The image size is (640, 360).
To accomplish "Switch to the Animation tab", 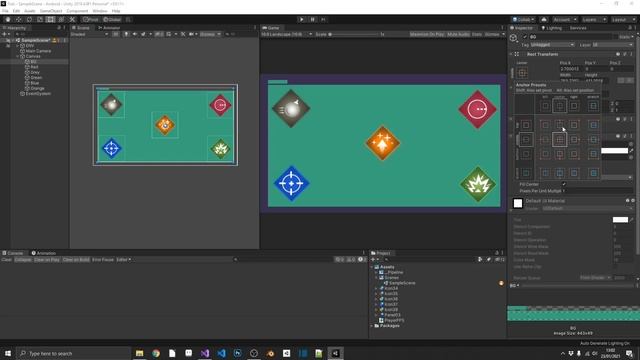I will click(44, 253).
